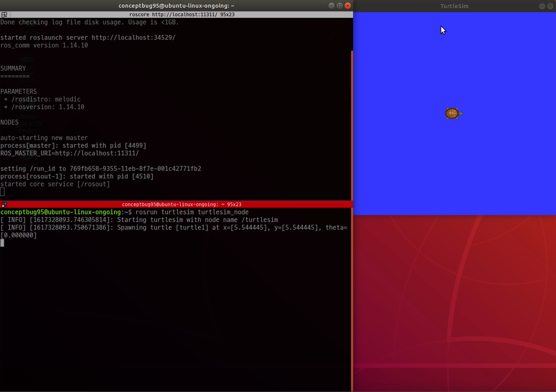Open ROS_MASTER_URI localhost:11311 link
The height and width of the screenshot is (392, 556).
click(x=97, y=154)
